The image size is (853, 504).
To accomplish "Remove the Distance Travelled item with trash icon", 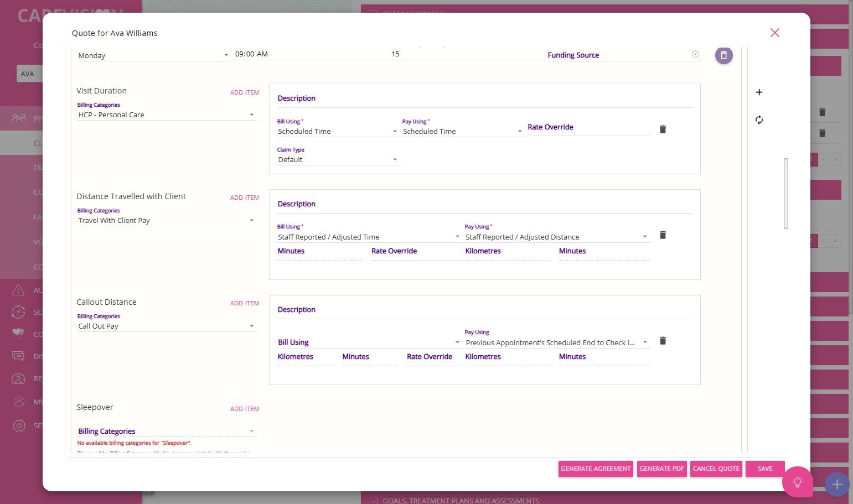I will tap(663, 235).
